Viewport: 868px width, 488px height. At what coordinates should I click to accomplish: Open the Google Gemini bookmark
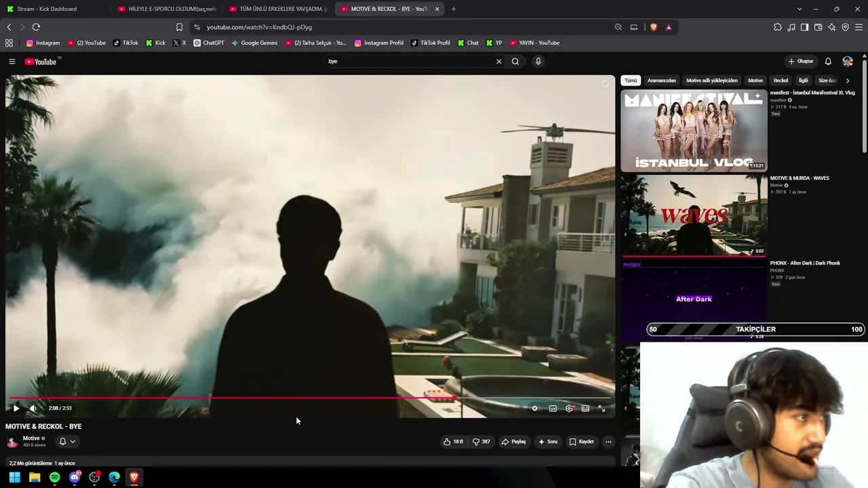(x=254, y=43)
